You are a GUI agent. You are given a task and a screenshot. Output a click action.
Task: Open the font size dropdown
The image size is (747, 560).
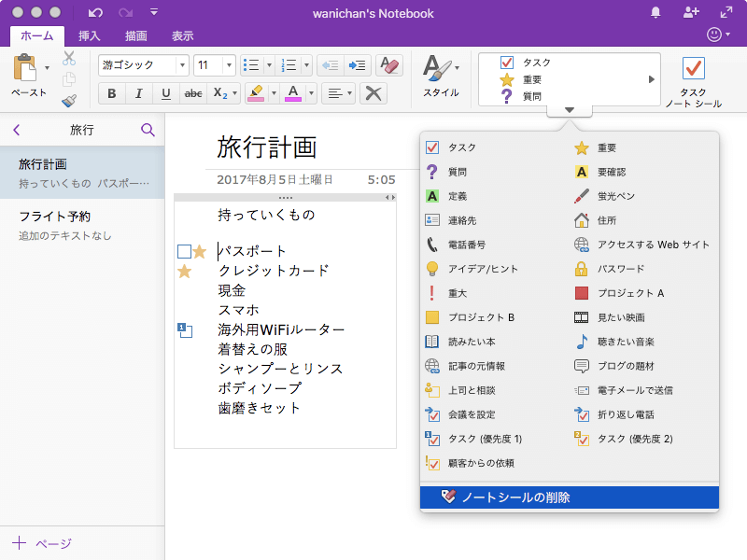[x=228, y=65]
